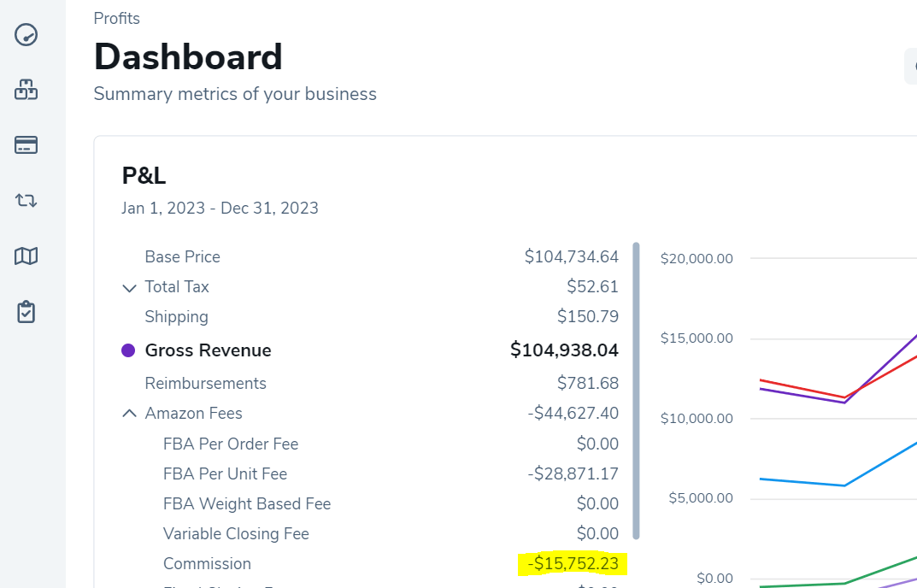This screenshot has width=917, height=588.
Task: Click the Shipping row in P&L
Action: 176,316
